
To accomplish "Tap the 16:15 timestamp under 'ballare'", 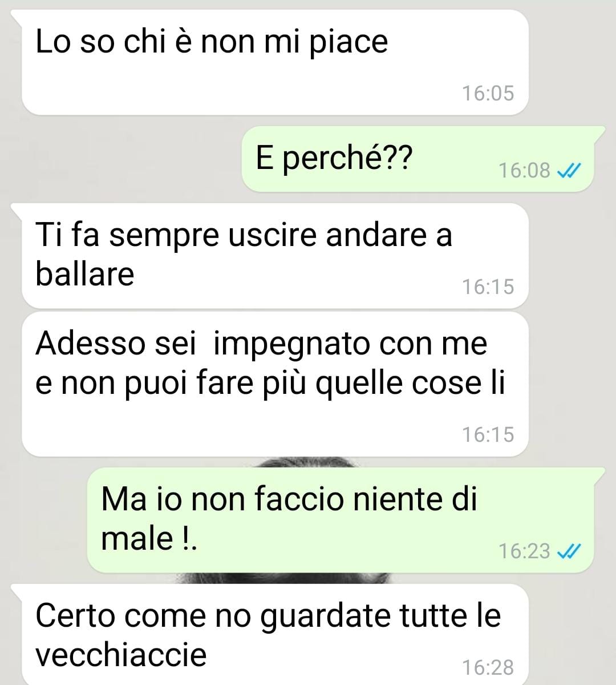I will coord(488,287).
